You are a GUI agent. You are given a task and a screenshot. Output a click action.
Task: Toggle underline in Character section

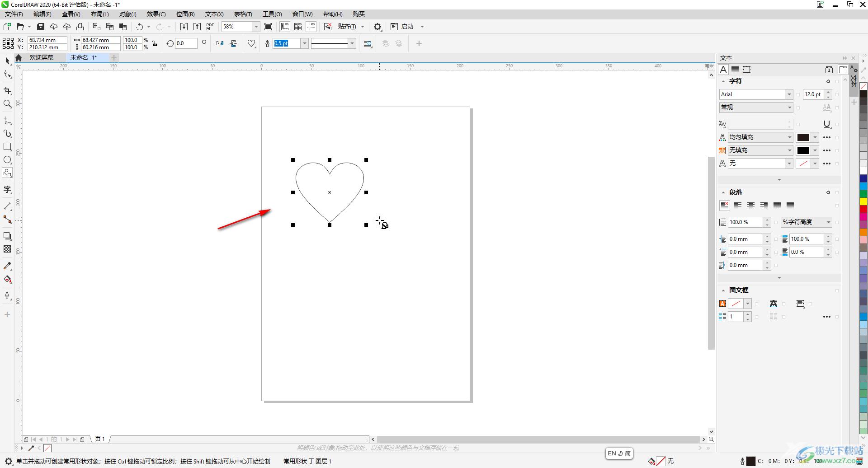pyautogui.click(x=827, y=124)
